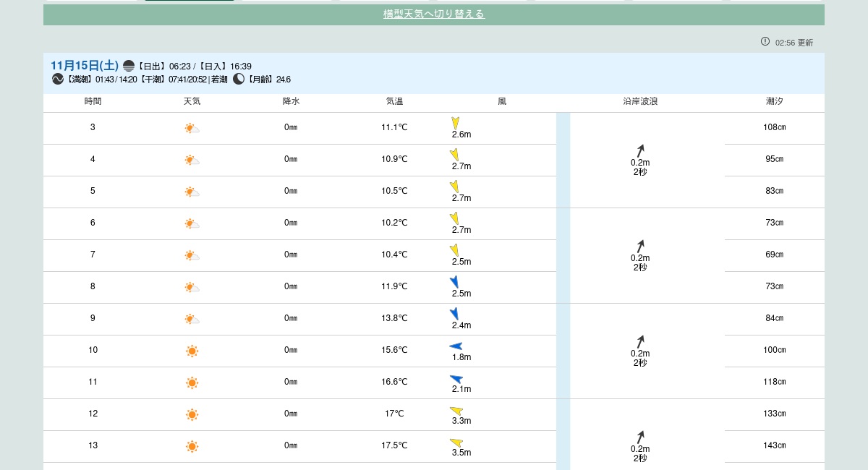Click the blue wind arrow showing 2.1m
Viewport: 868px width, 470px height.
tap(456, 379)
